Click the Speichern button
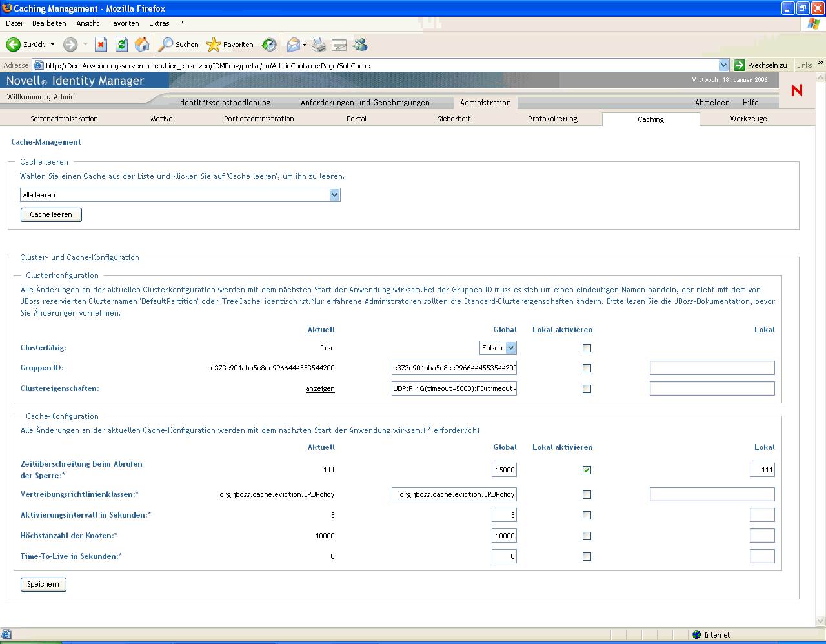The height and width of the screenshot is (644, 826). 43,584
